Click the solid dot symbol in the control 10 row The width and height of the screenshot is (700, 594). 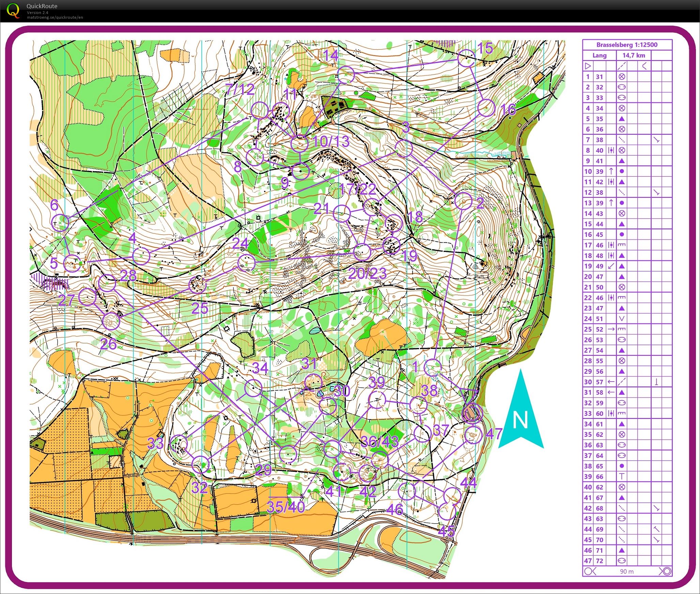pos(621,172)
